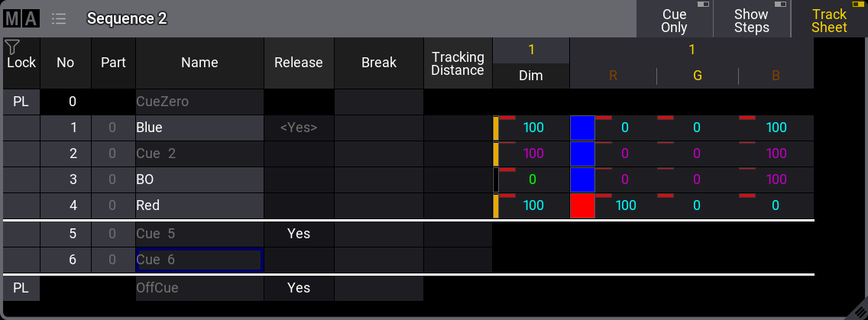Select cue number 3 row
The image size is (868, 320).
click(x=66, y=180)
